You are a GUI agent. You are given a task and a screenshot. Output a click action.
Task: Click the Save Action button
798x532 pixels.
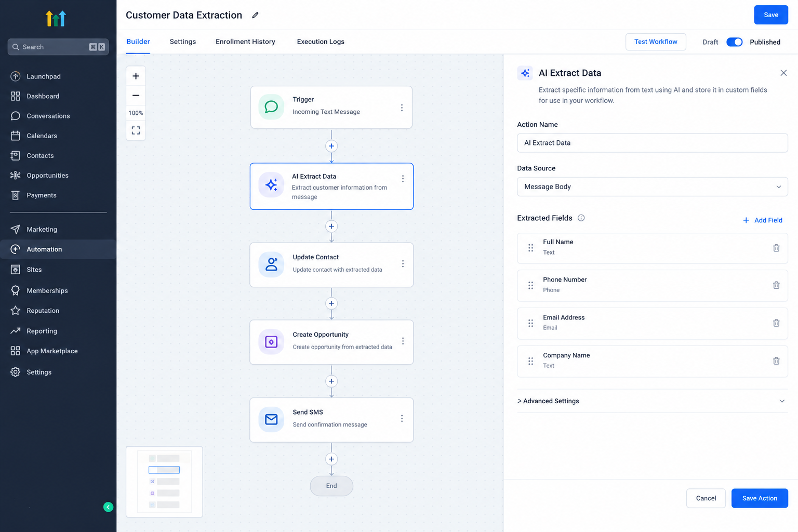coord(760,498)
